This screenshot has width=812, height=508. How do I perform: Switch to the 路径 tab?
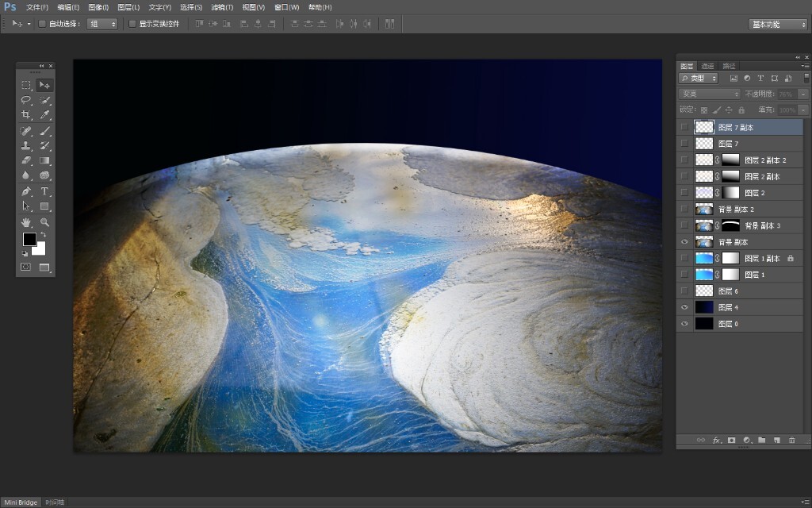[x=729, y=66]
